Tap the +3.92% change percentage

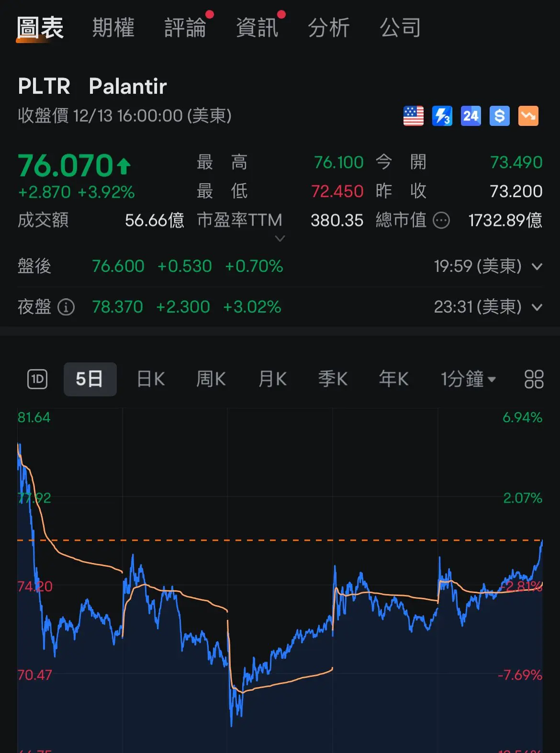point(106,192)
